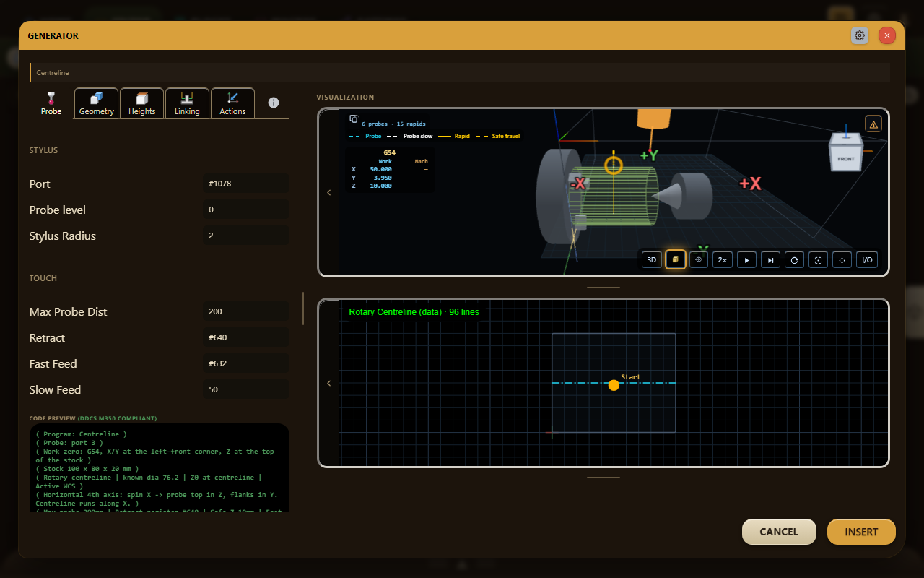This screenshot has height=578, width=924.
Task: Open the Probe tab
Action: click(51, 103)
